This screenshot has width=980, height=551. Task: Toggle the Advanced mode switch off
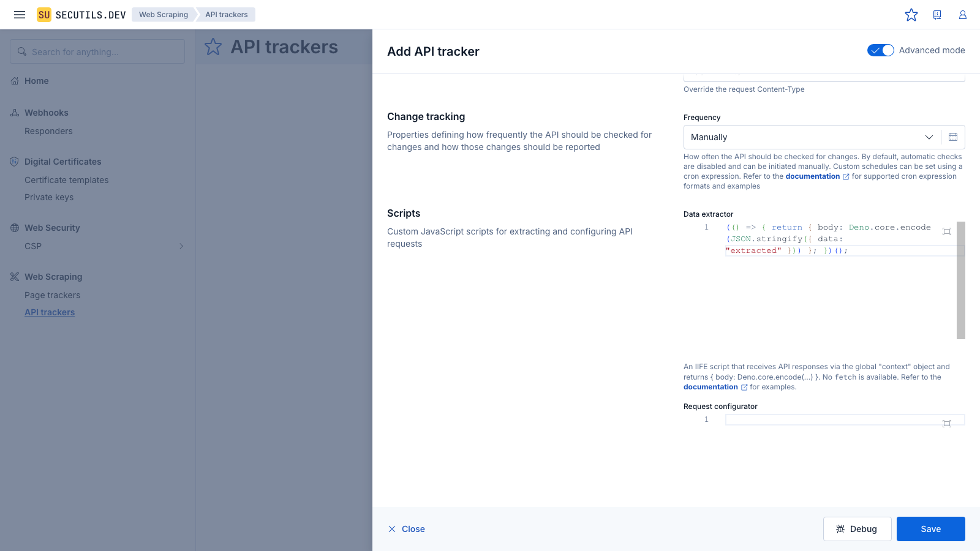[881, 50]
